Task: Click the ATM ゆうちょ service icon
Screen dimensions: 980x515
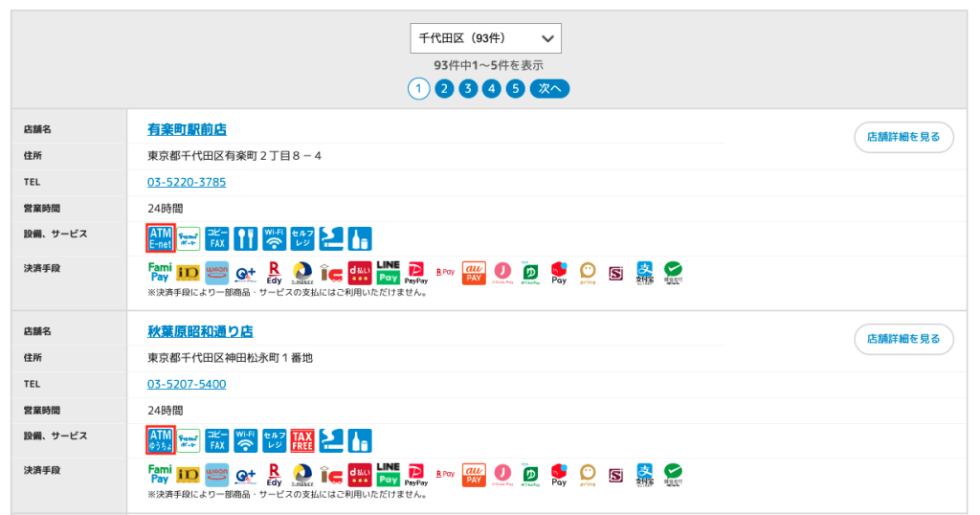Action: click(161, 440)
